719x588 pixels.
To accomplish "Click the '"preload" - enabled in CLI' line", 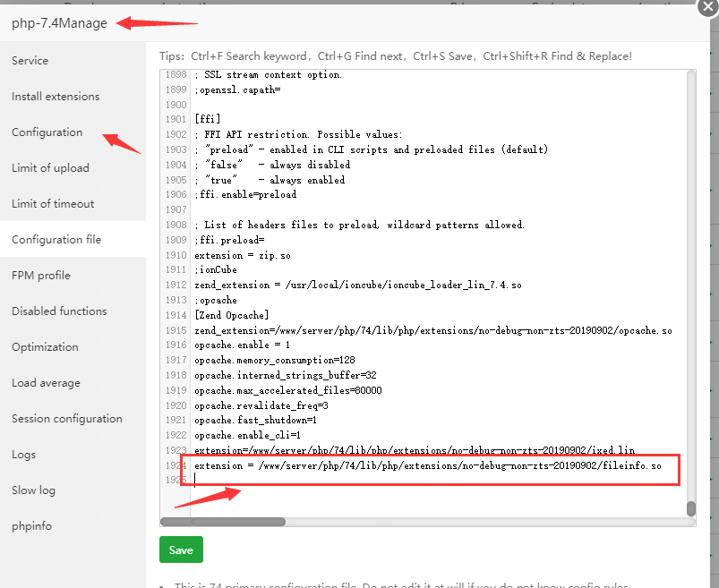I will point(371,149).
